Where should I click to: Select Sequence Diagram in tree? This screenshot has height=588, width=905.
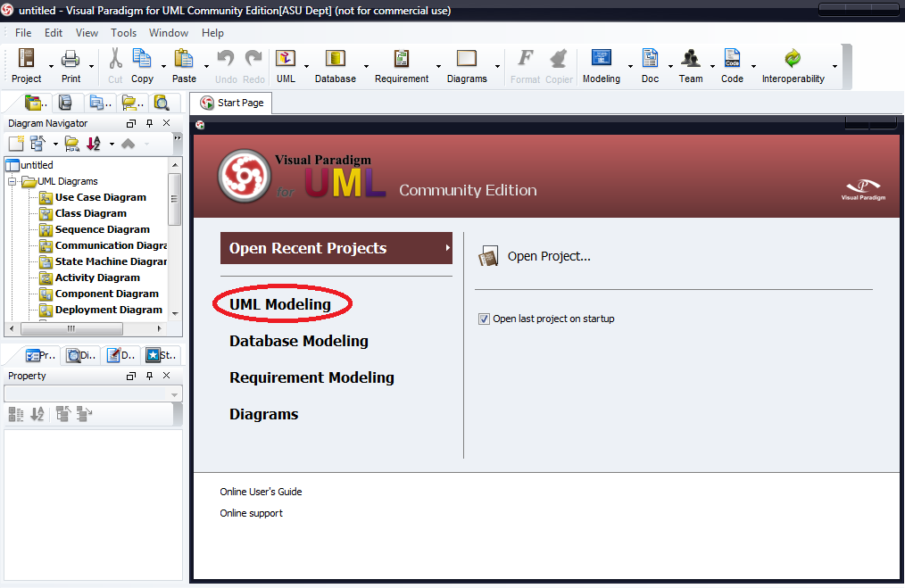click(x=102, y=229)
